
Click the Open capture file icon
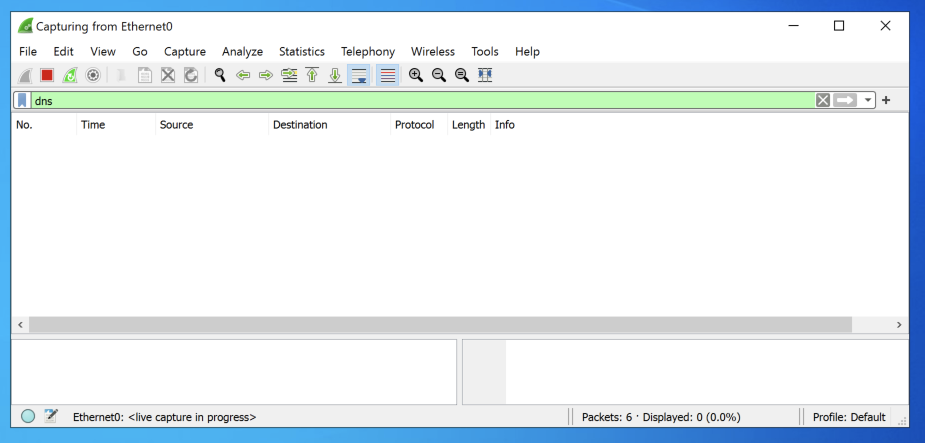tap(122, 76)
